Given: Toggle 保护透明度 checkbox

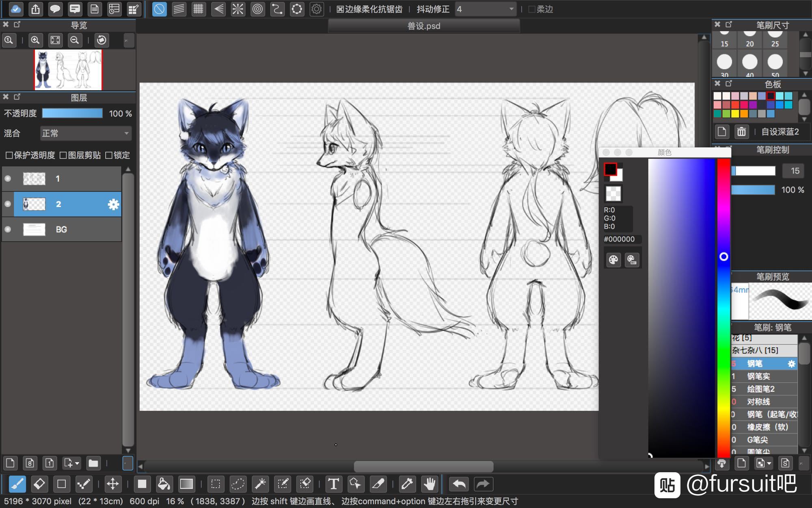Looking at the screenshot, I should coord(9,155).
